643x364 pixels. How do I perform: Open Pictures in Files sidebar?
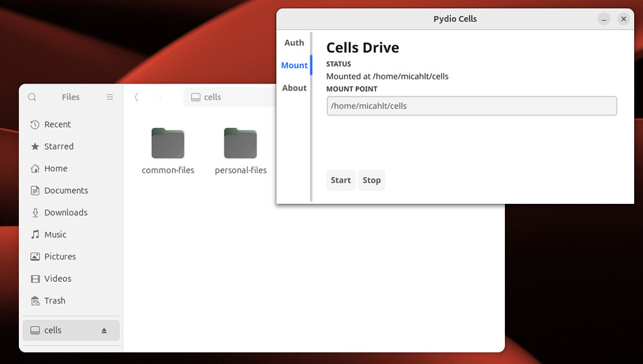pos(71,257)
